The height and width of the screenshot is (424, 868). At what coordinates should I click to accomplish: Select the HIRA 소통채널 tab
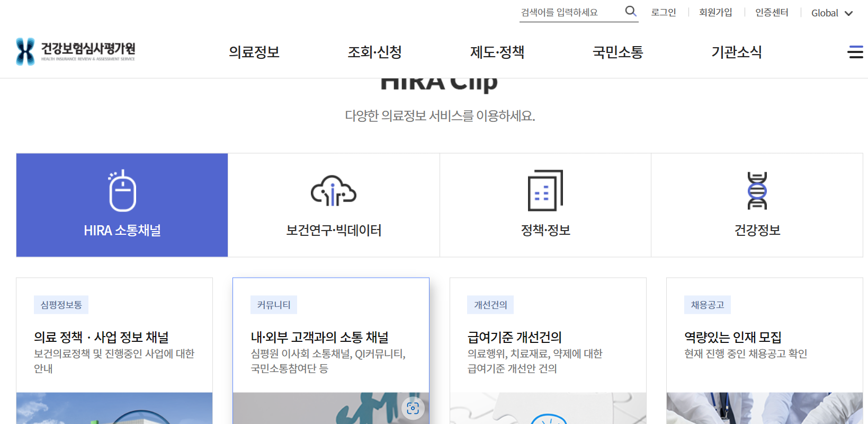(x=122, y=205)
